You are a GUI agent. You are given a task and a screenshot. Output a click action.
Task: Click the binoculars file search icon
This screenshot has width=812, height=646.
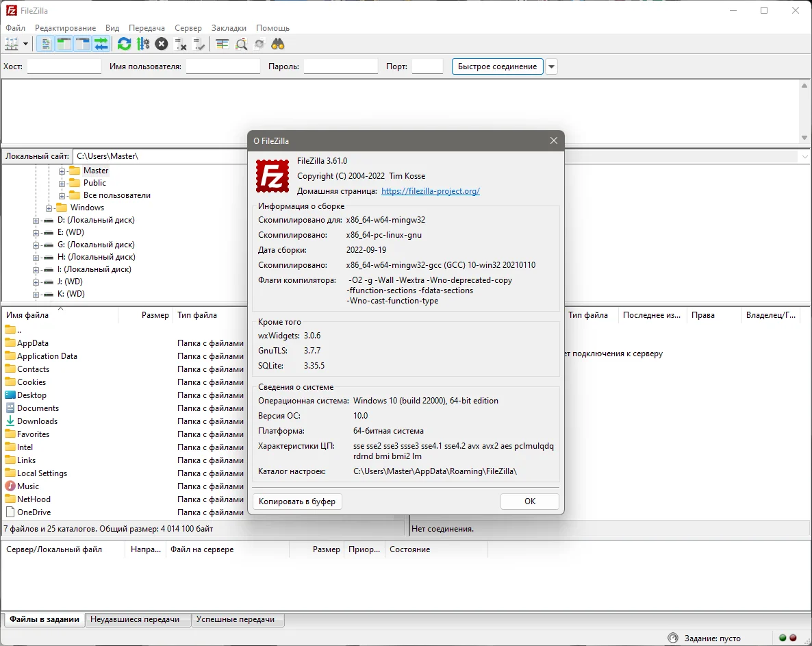click(x=278, y=44)
